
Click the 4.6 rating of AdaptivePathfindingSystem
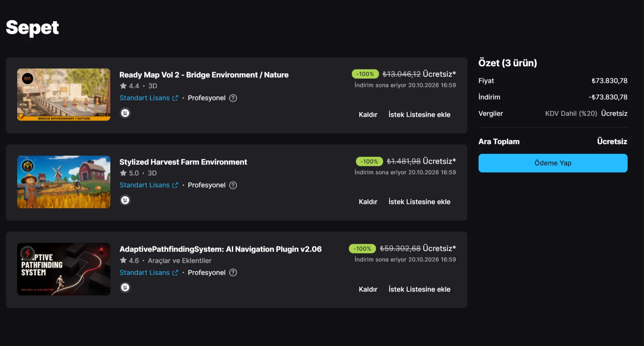tap(129, 261)
